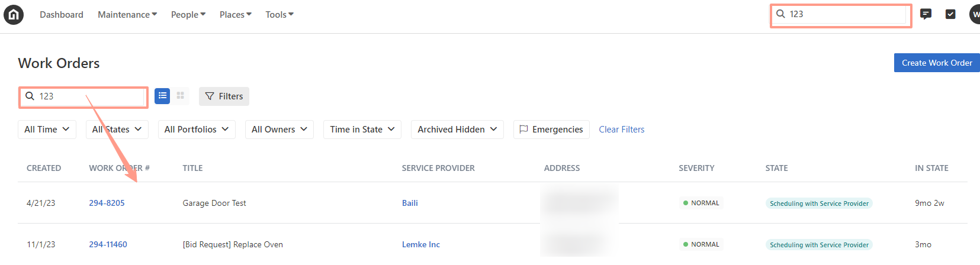Switch to list view layout
Image resolution: width=980 pixels, height=265 pixels.
click(x=162, y=96)
